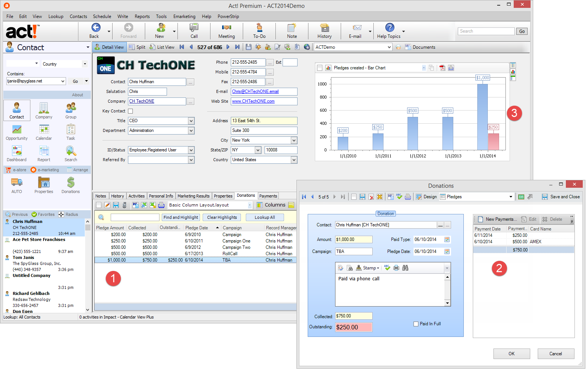Click the notes scrollbar down arrow
The width and height of the screenshot is (588, 377).
click(x=447, y=303)
